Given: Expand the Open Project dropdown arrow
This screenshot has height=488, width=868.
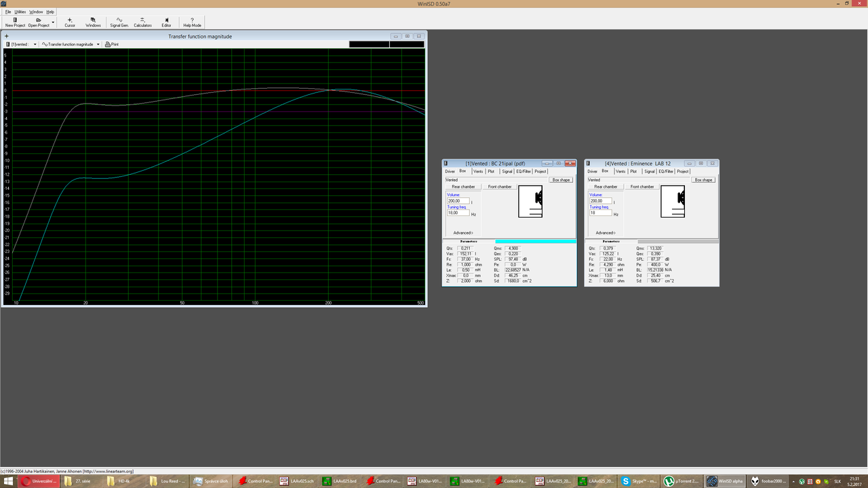Looking at the screenshot, I should [x=53, y=22].
